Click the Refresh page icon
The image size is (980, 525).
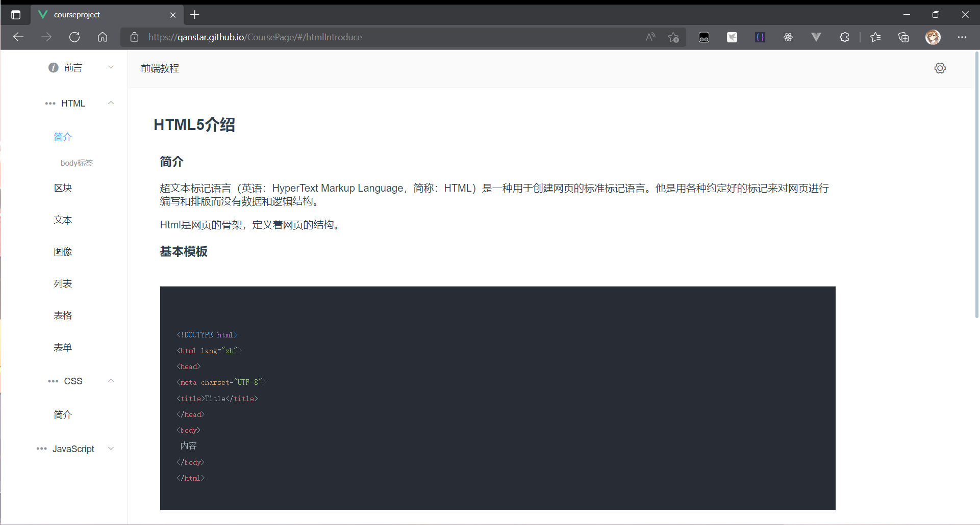tap(74, 37)
